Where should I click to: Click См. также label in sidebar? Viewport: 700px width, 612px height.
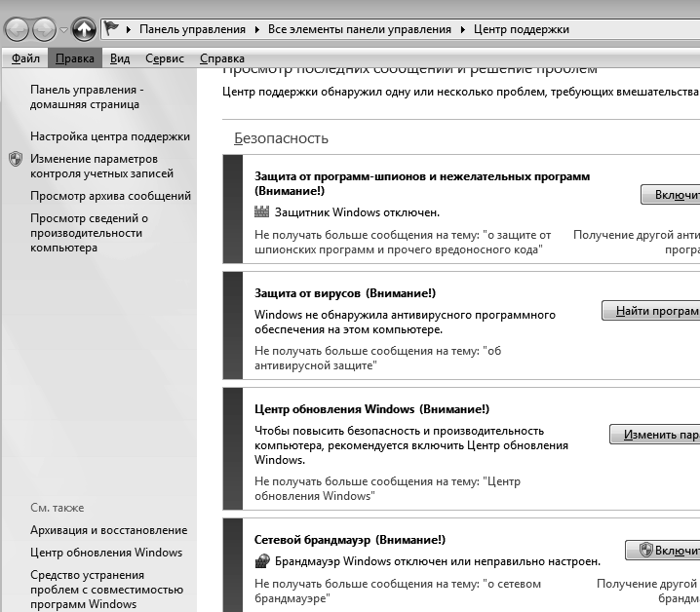point(58,508)
